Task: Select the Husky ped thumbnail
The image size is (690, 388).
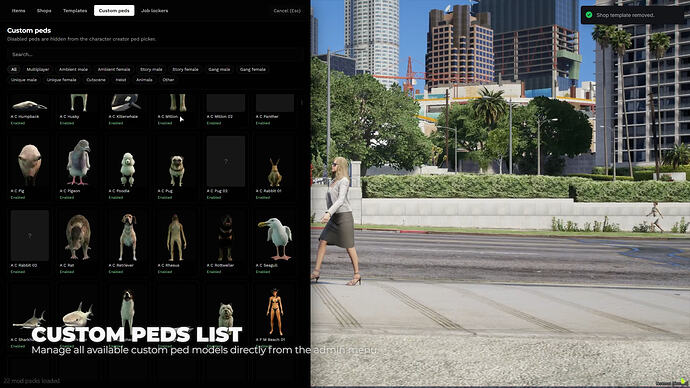Action: (x=79, y=103)
